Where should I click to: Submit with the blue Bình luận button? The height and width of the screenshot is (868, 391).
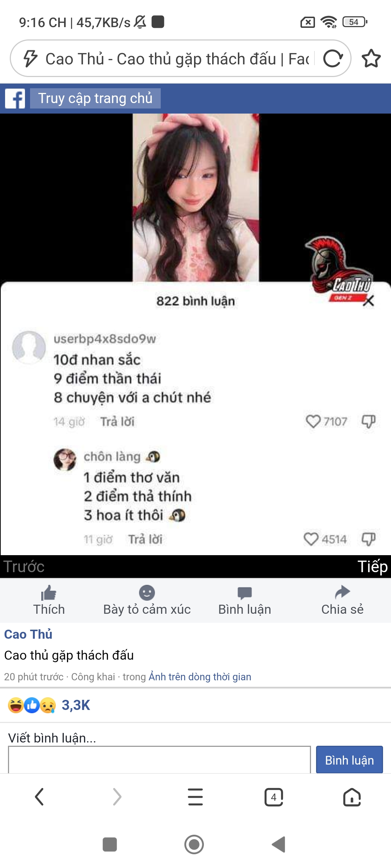click(x=349, y=759)
